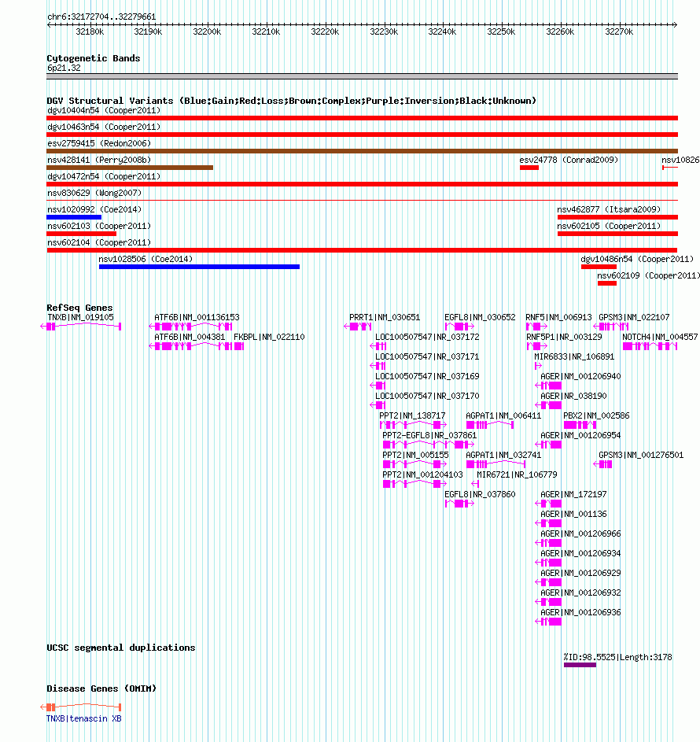700x742 pixels.
Task: Click the 32220k ruler tick label
Action: (325, 31)
